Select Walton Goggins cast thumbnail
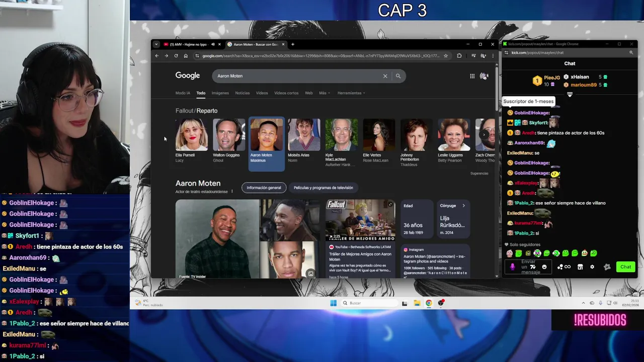 click(229, 135)
